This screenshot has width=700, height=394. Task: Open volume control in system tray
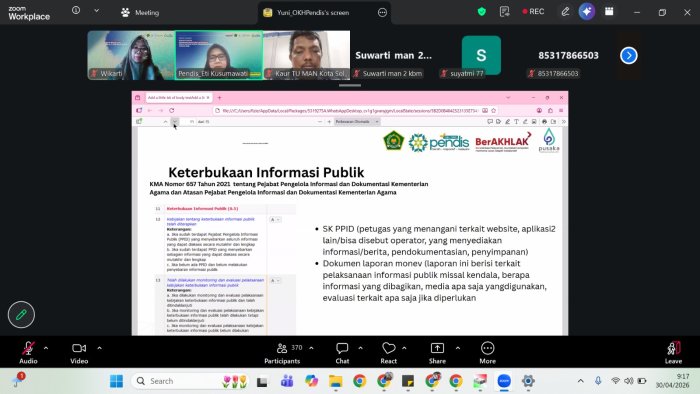click(629, 381)
